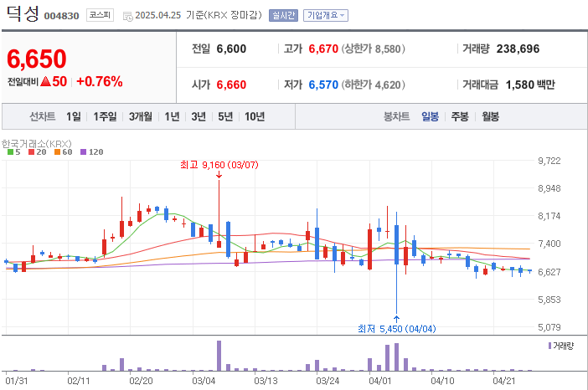Click the 04/01 date axis label

(380, 381)
